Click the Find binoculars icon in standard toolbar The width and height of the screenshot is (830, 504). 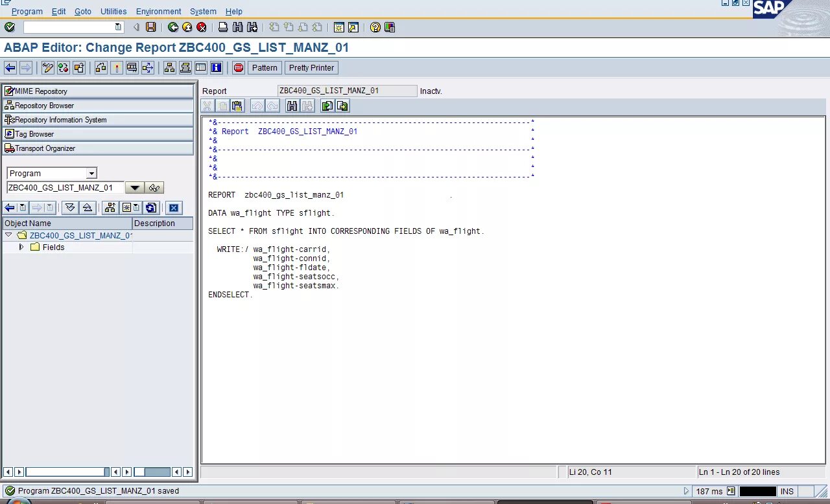coord(237,27)
